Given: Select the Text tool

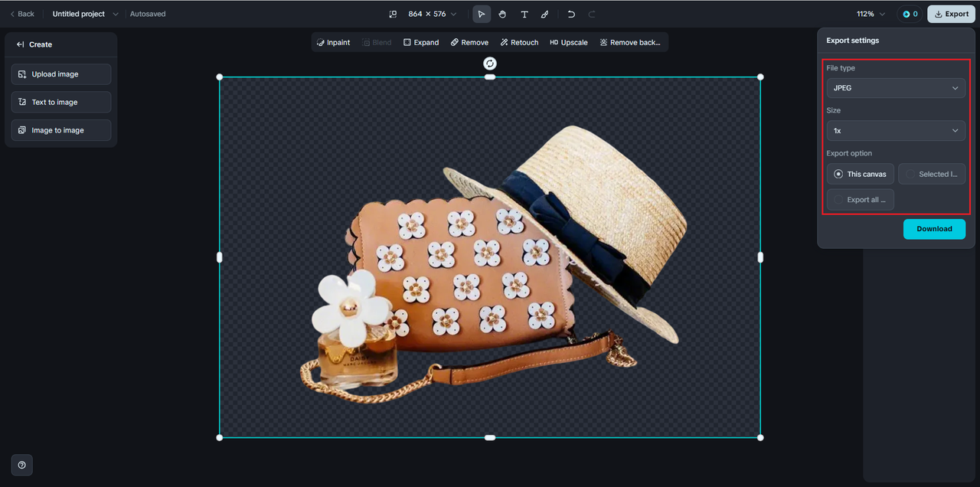Looking at the screenshot, I should click(524, 14).
